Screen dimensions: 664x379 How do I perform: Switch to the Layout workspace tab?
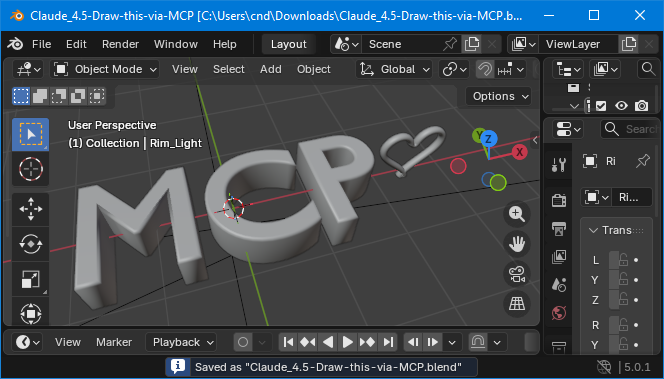click(289, 44)
